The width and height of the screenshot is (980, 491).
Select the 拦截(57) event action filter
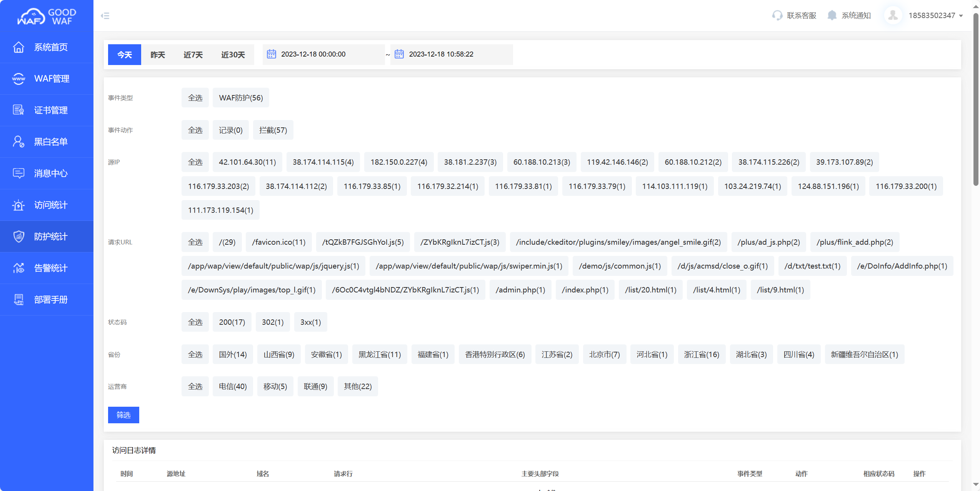273,130
